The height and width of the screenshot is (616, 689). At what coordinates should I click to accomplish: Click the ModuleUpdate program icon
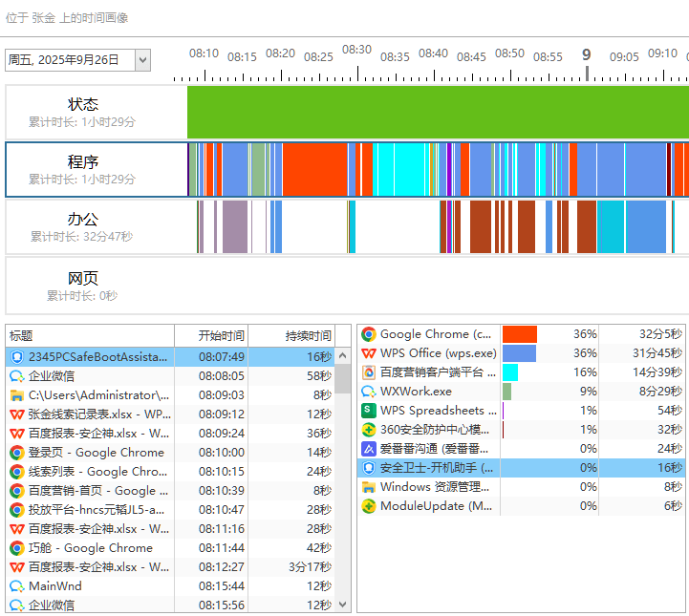[368, 506]
